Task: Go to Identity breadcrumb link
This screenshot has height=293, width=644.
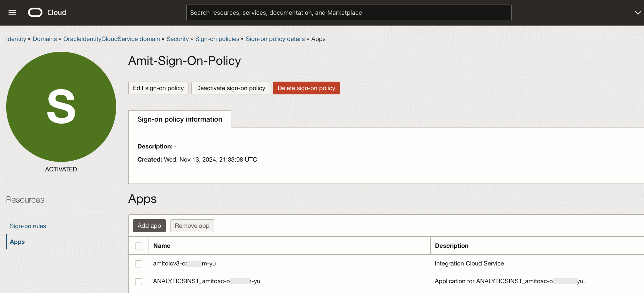Action: (x=16, y=39)
